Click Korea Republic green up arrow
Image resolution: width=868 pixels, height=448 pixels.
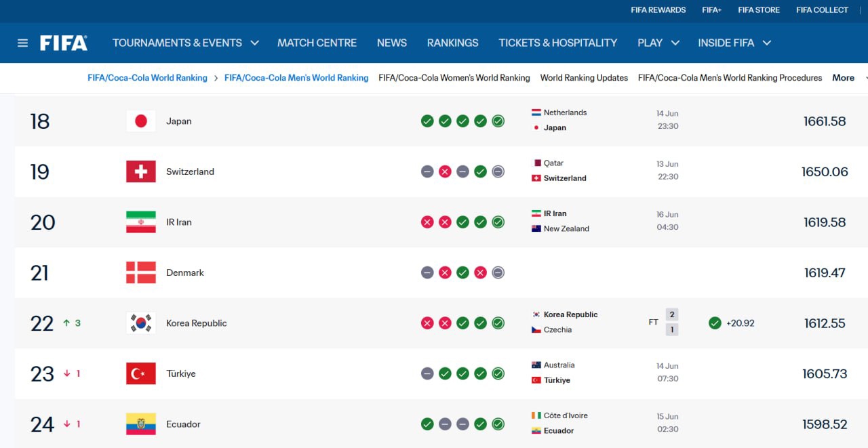tap(66, 323)
